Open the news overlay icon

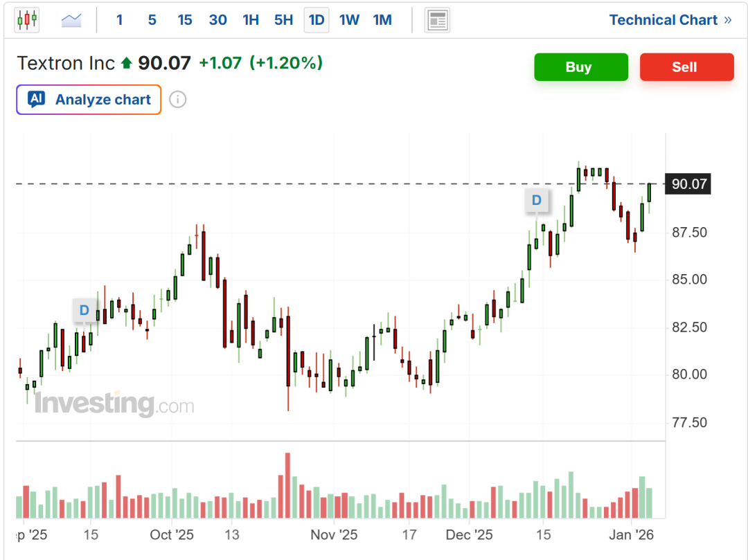437,20
